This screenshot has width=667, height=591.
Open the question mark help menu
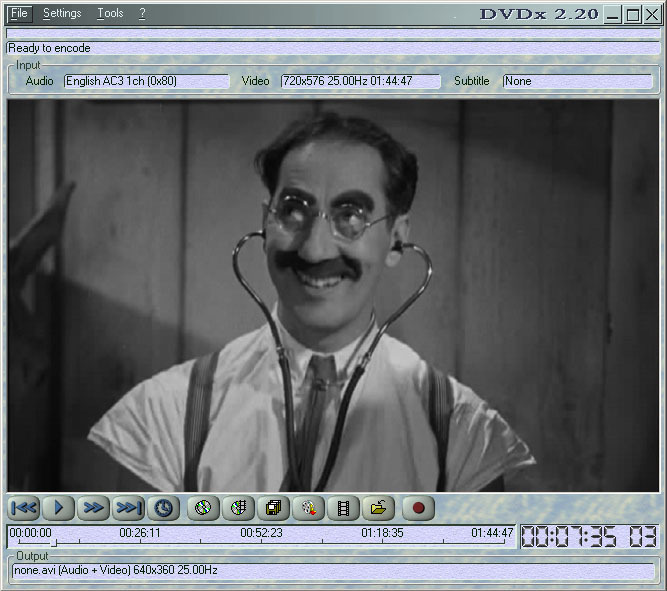click(142, 14)
